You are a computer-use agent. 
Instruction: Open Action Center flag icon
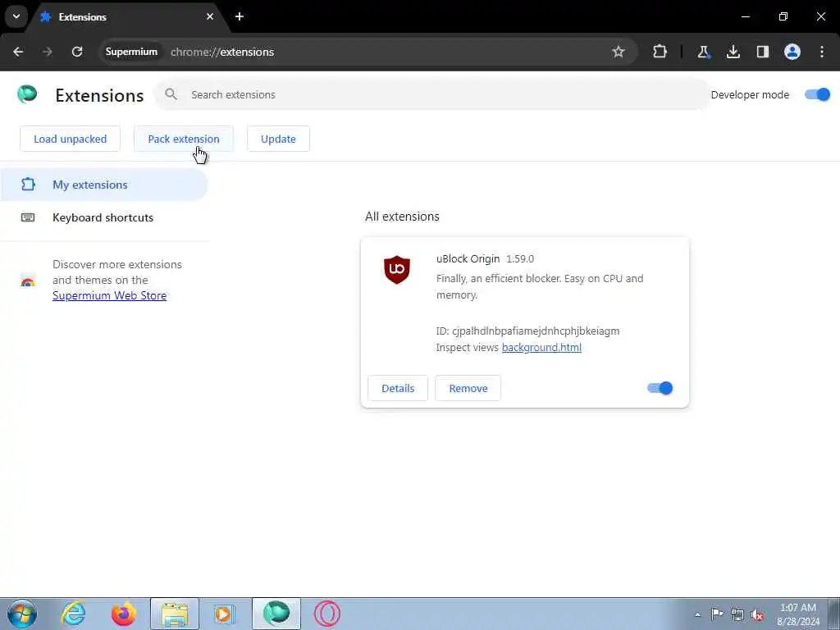[717, 614]
